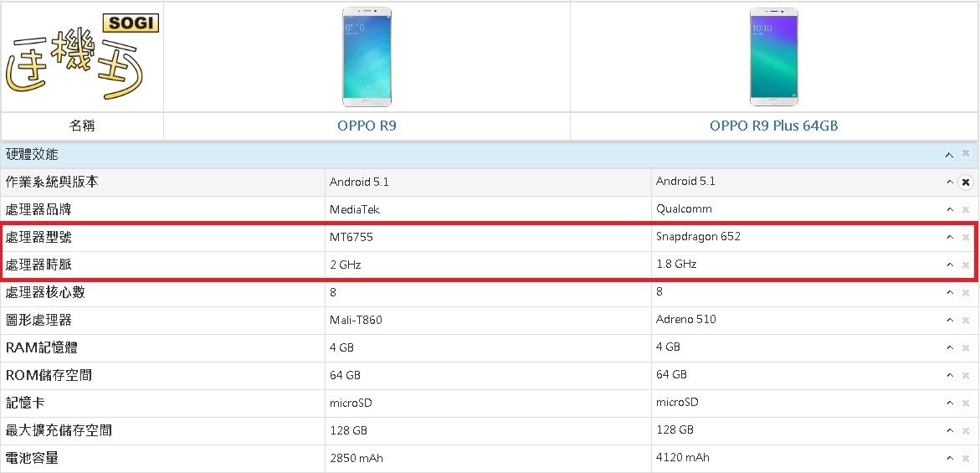The image size is (980, 473).
Task: Select the 2850 mAh battery value
Action: point(357,459)
